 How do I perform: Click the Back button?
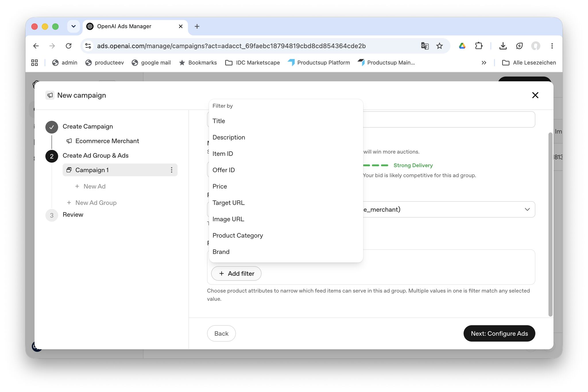[x=221, y=333]
